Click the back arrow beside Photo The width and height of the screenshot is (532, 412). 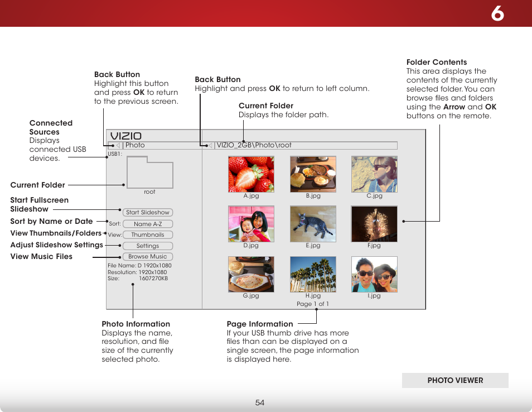click(118, 145)
